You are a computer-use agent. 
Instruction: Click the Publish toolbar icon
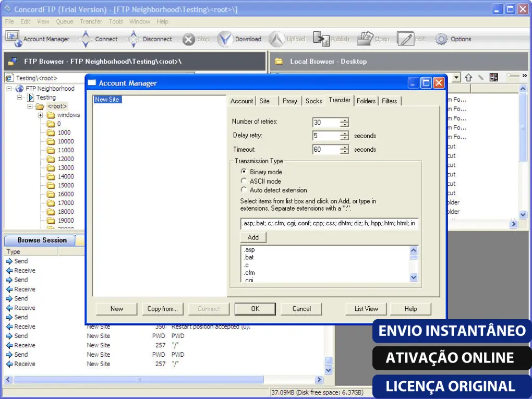click(321, 39)
